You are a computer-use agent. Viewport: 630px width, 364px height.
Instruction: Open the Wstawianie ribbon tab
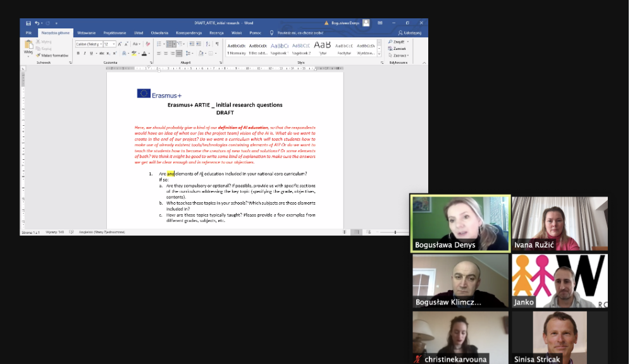tap(86, 32)
